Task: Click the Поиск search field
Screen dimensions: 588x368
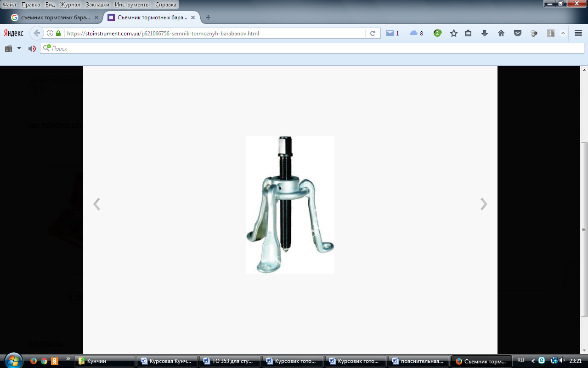Action: 311,48
